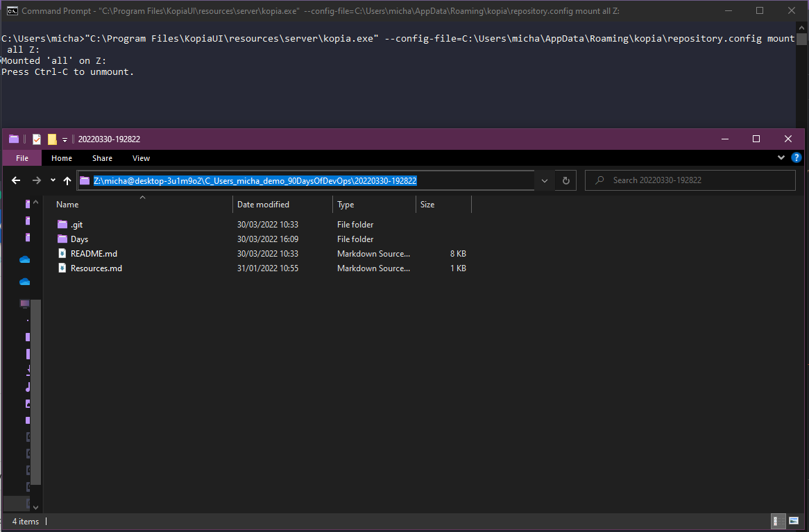
Task: Refresh the current folder view
Action: click(x=566, y=180)
